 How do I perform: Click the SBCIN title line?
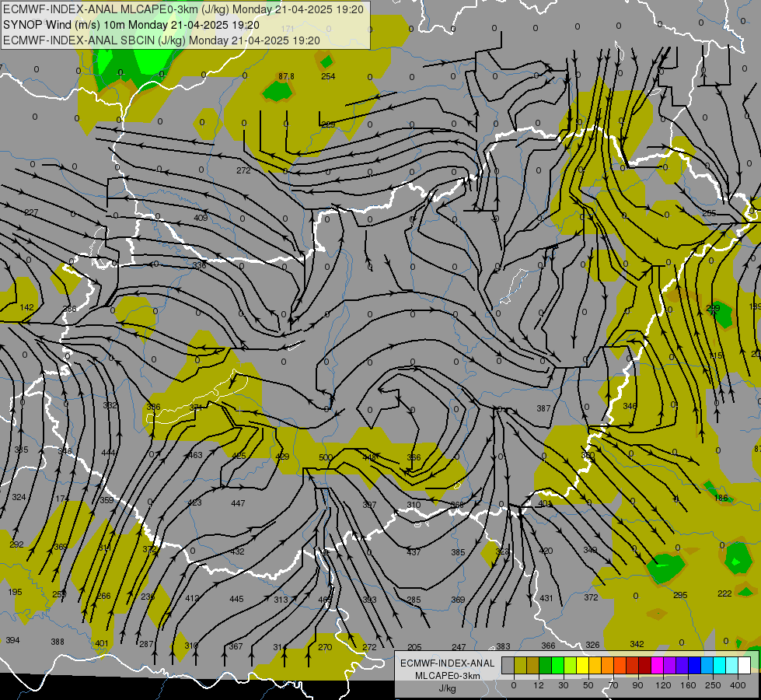point(161,40)
